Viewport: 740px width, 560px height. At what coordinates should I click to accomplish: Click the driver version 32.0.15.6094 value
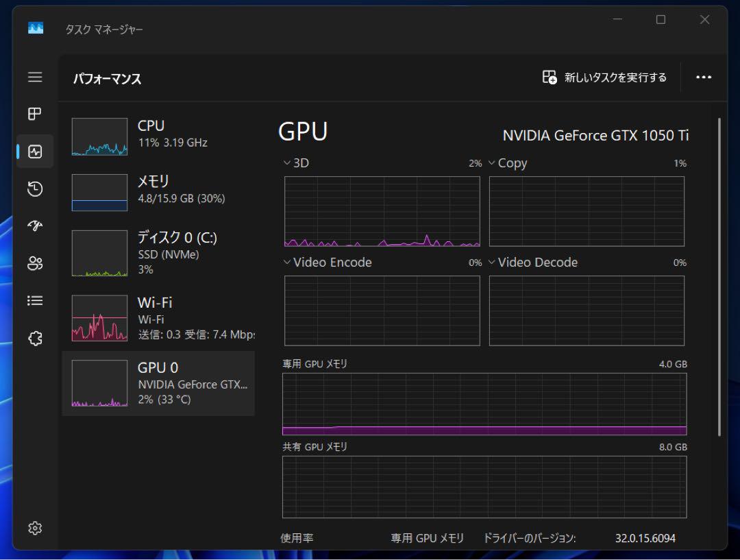point(645,538)
